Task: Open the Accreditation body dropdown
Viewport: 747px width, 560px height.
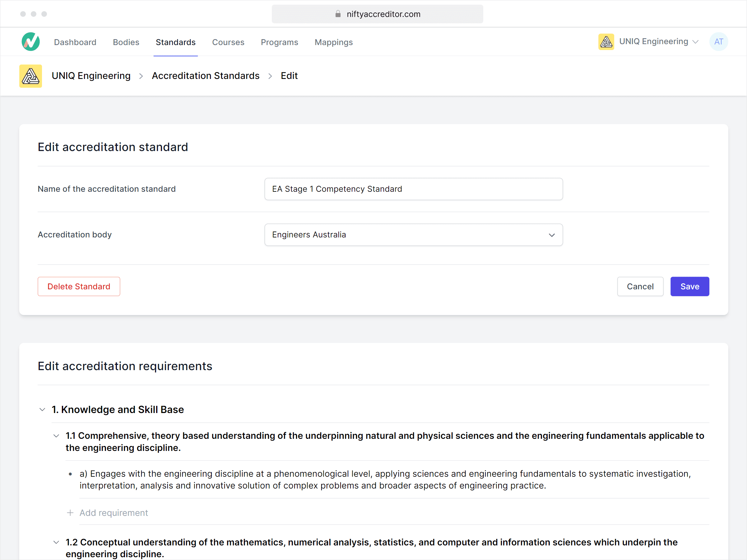Action: pyautogui.click(x=413, y=235)
